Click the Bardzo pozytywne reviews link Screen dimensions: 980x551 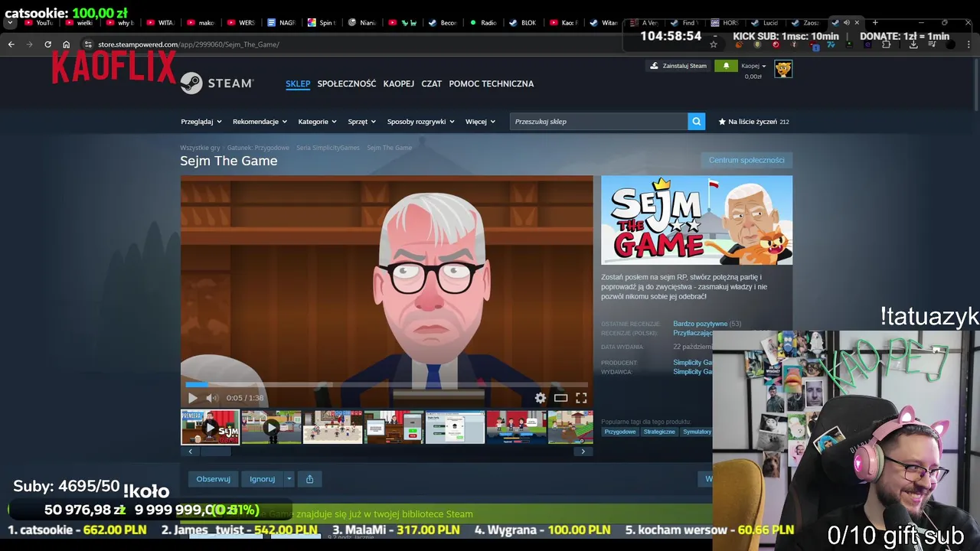[x=700, y=324]
